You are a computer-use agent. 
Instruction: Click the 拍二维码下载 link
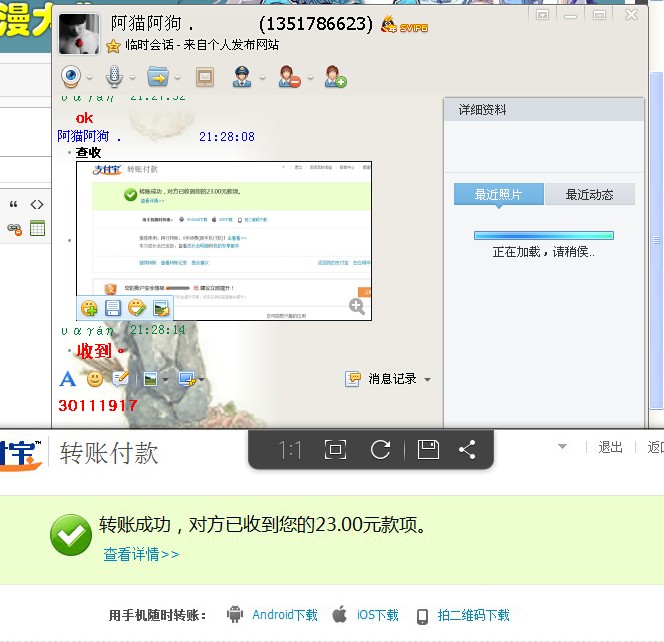473,615
